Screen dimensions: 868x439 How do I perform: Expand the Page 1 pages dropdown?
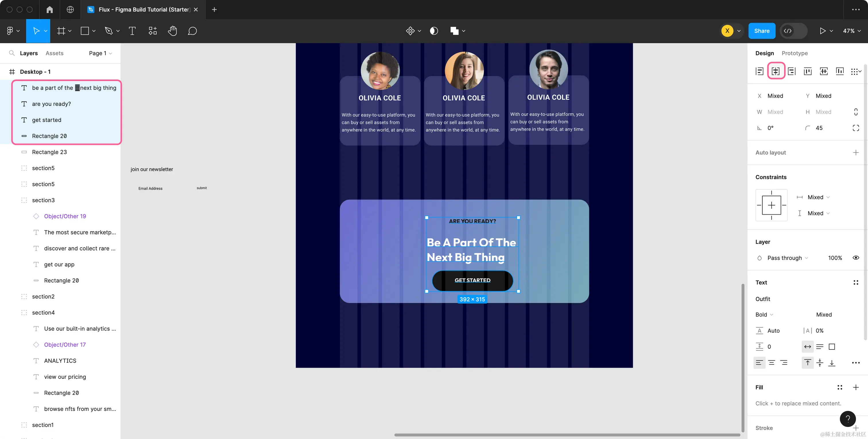pyautogui.click(x=100, y=53)
